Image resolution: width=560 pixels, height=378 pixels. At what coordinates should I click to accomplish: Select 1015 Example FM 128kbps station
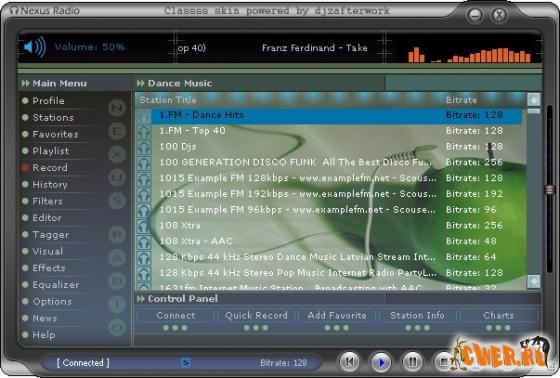pyautogui.click(x=329, y=178)
